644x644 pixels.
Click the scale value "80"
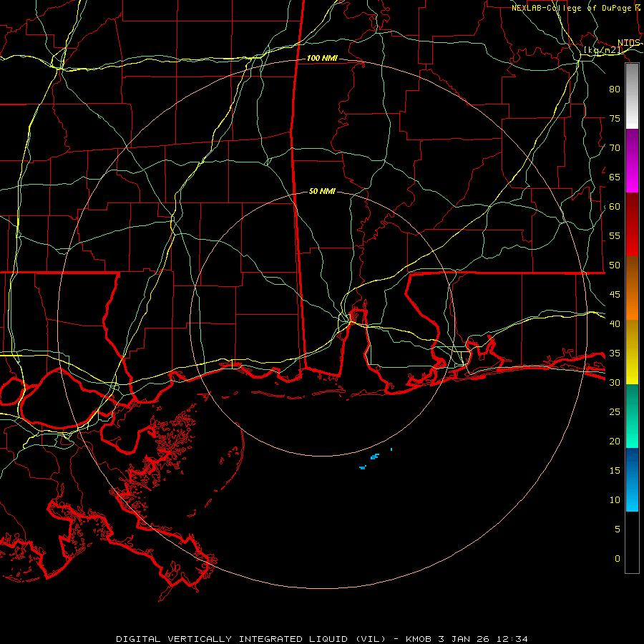(x=615, y=89)
